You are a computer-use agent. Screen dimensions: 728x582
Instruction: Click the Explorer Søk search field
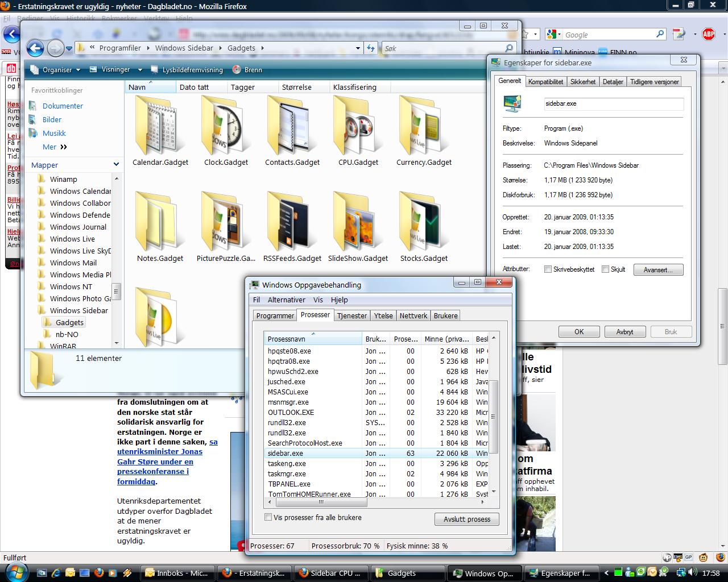point(442,48)
